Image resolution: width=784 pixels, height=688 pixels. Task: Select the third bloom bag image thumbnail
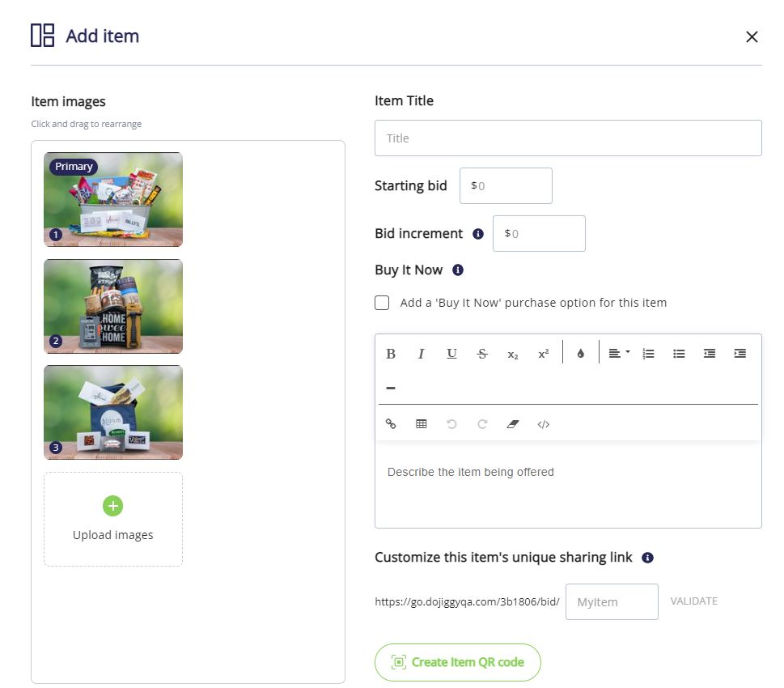click(113, 412)
